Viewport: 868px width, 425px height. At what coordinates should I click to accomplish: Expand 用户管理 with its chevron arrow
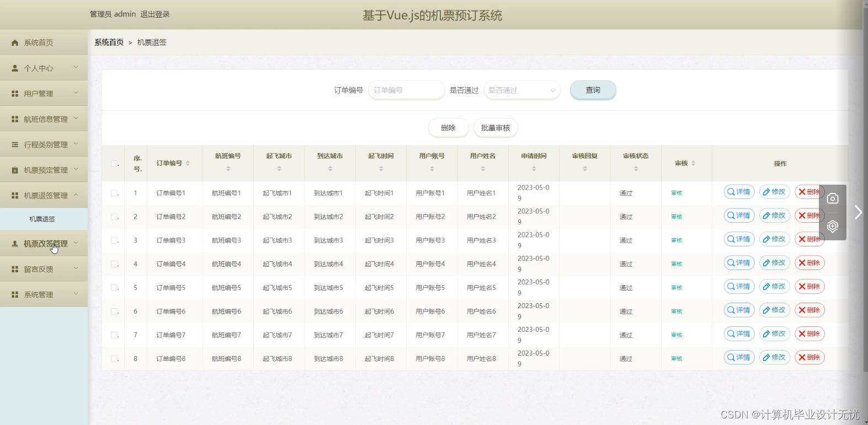[76, 93]
